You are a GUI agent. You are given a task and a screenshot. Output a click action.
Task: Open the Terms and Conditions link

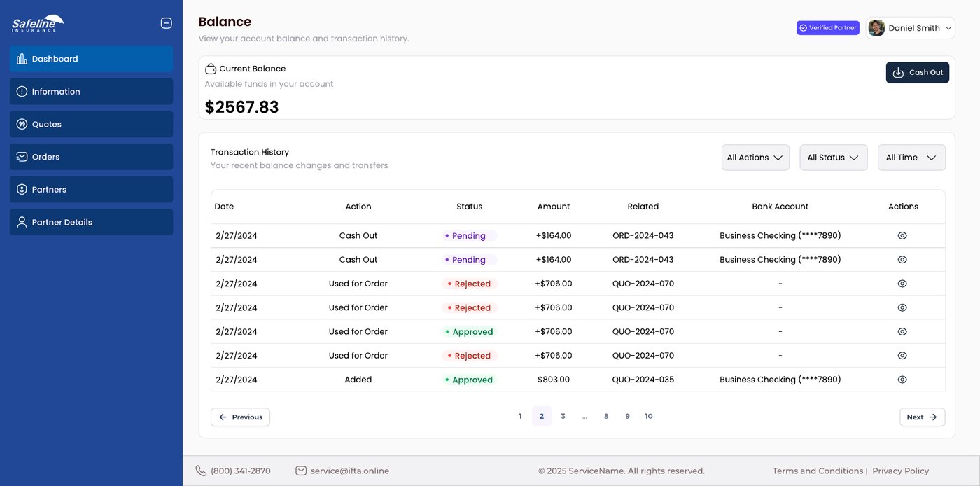[x=818, y=471]
